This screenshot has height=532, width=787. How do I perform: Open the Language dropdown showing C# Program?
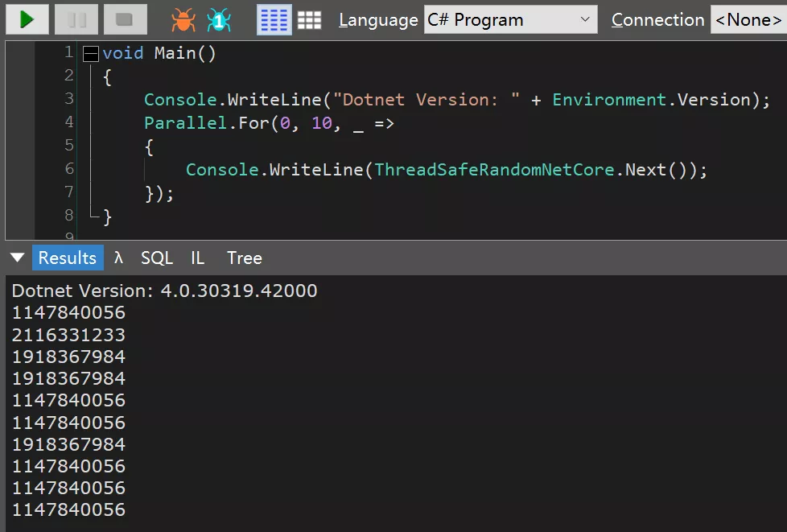point(510,20)
